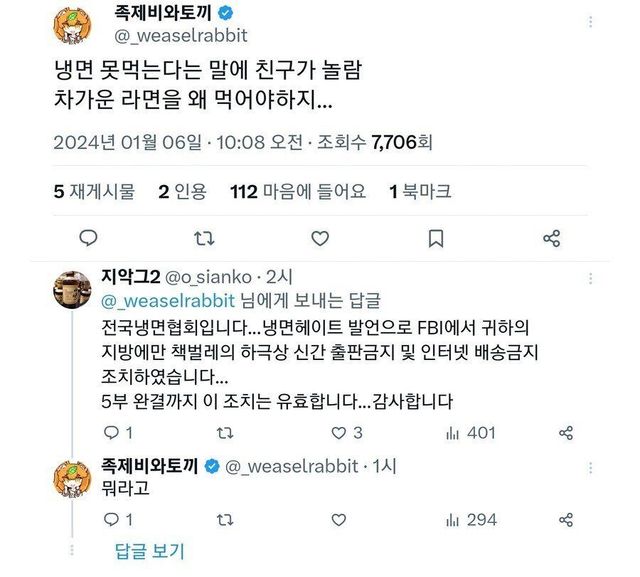Share 지악그2's reply
Image resolution: width=640 pixels, height=577 pixels.
(566, 433)
